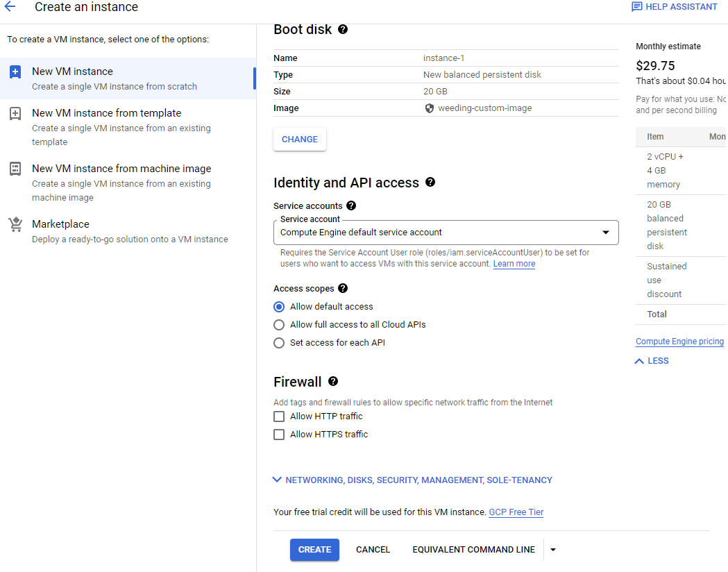Enable Allow HTTP traffic checkbox

[279, 417]
